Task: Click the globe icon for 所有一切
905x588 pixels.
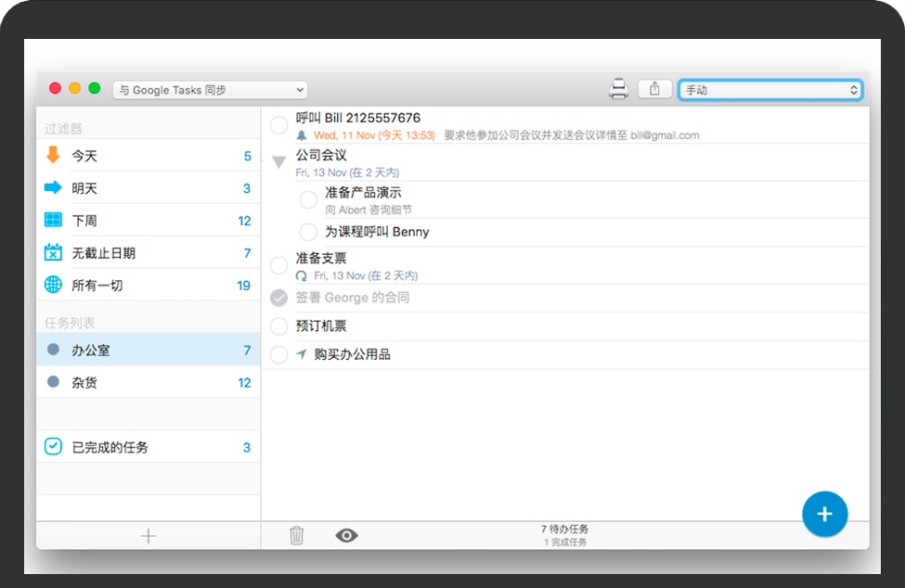Action: [x=54, y=285]
